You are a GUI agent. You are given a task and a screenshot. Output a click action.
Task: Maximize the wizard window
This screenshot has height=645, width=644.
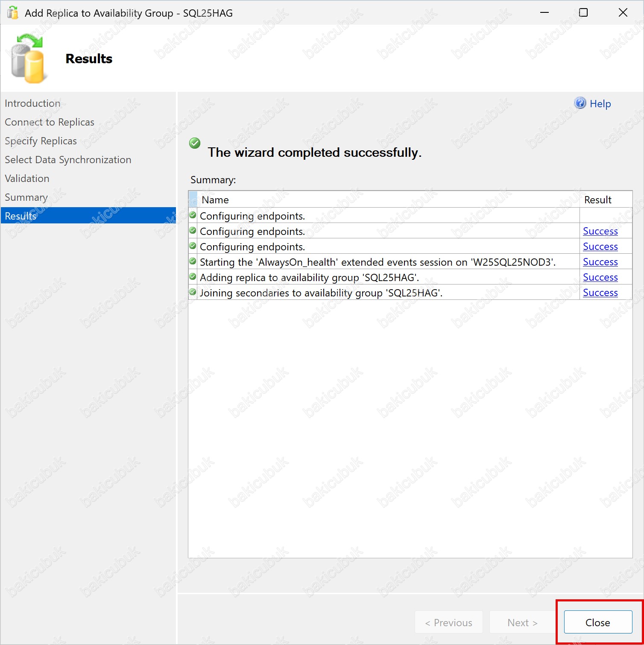tap(583, 13)
